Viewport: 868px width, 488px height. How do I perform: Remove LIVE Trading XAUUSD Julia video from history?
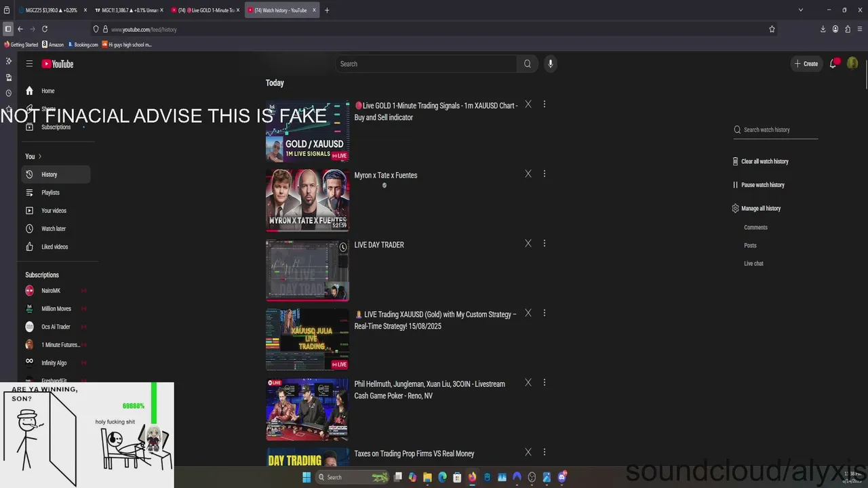[528, 313]
